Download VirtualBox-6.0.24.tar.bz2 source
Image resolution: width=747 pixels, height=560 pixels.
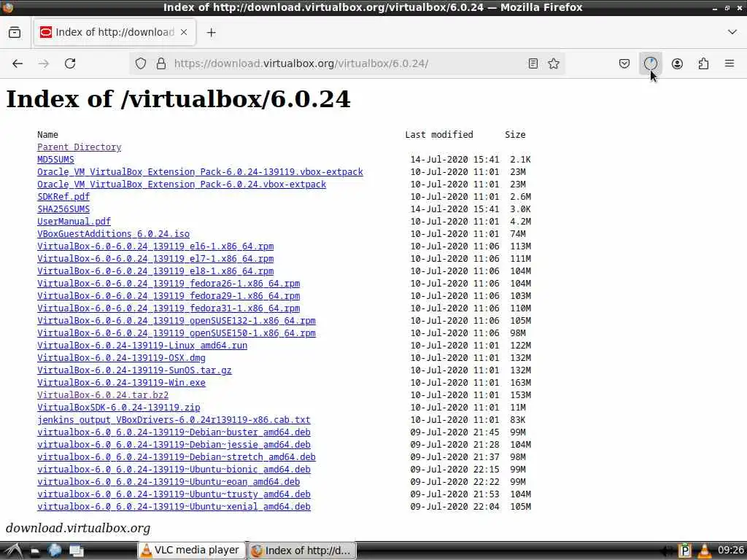[103, 394]
